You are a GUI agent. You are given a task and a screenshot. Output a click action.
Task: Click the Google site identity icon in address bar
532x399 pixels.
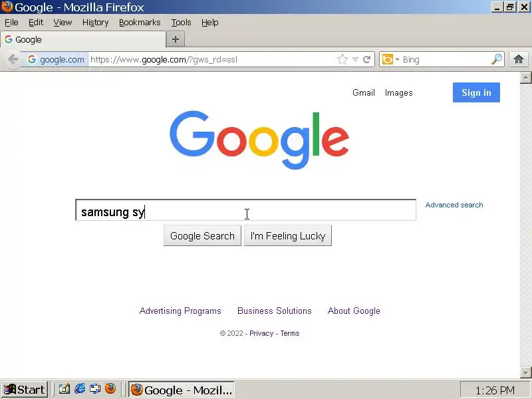pos(56,59)
